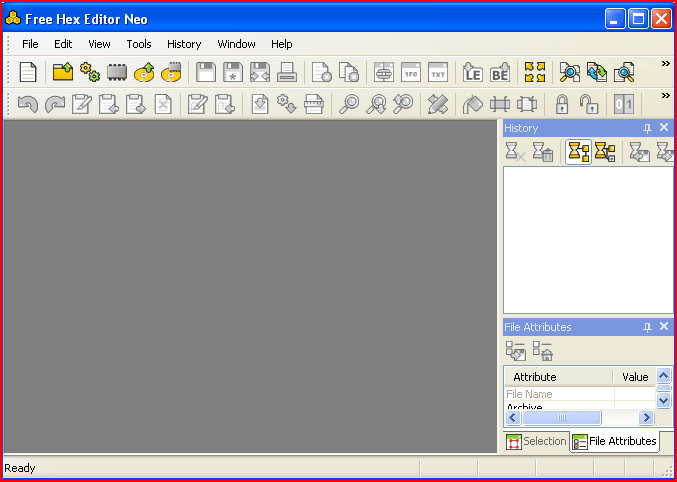Click the Undo curved arrow
The width and height of the screenshot is (677, 482).
(x=28, y=105)
